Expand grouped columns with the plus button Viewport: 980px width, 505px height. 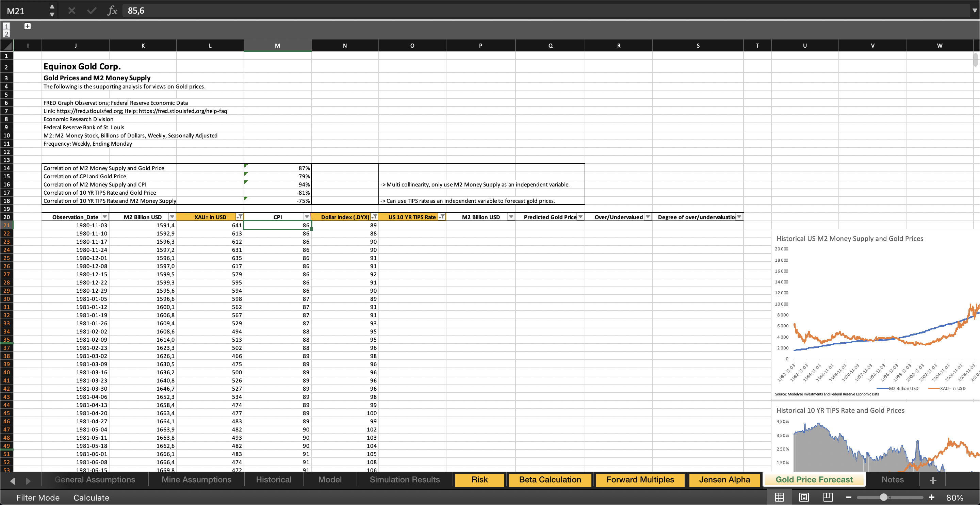(x=27, y=26)
